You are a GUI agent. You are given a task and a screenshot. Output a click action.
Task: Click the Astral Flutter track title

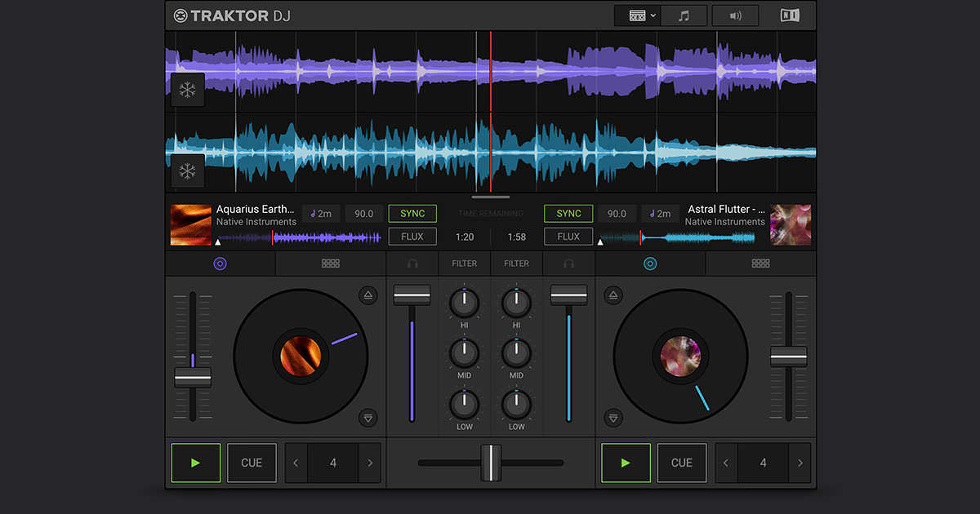point(726,210)
